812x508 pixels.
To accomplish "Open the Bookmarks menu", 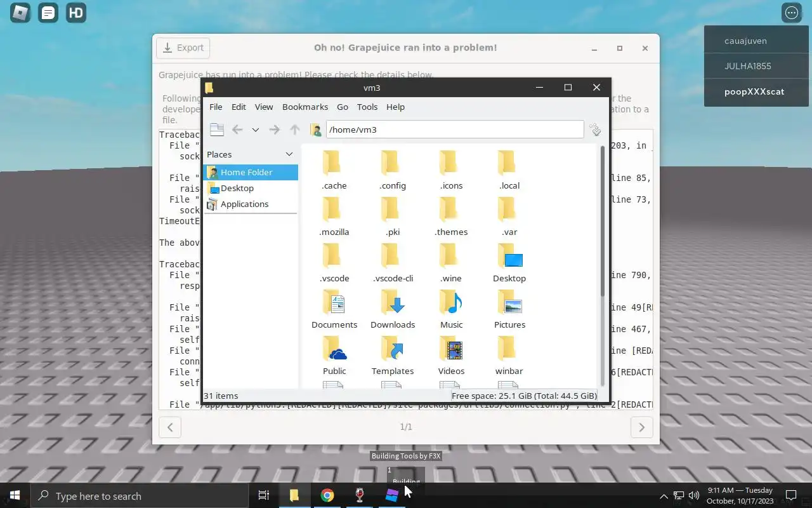I will point(305,107).
